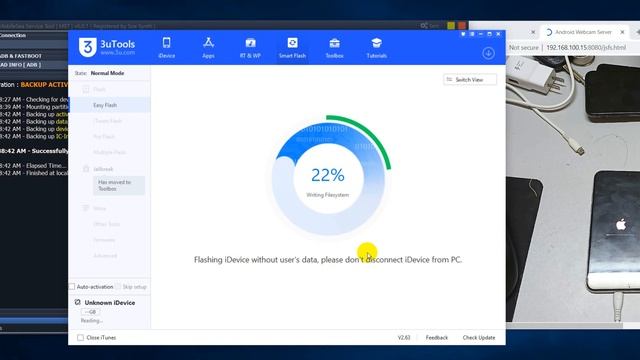Click the Has moved to Toolbox note
The width and height of the screenshot is (640, 360).
click(119, 185)
